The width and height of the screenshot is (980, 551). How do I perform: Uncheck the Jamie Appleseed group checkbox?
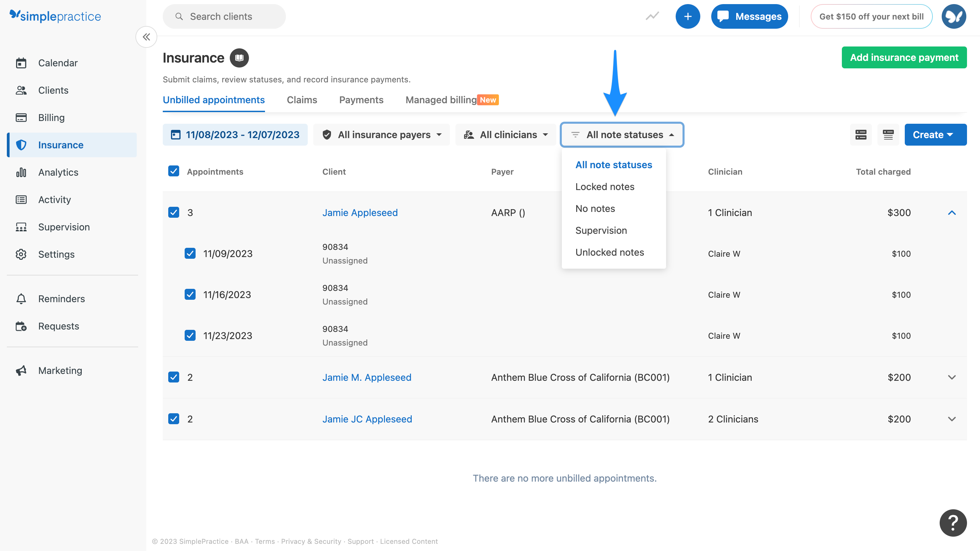click(174, 212)
